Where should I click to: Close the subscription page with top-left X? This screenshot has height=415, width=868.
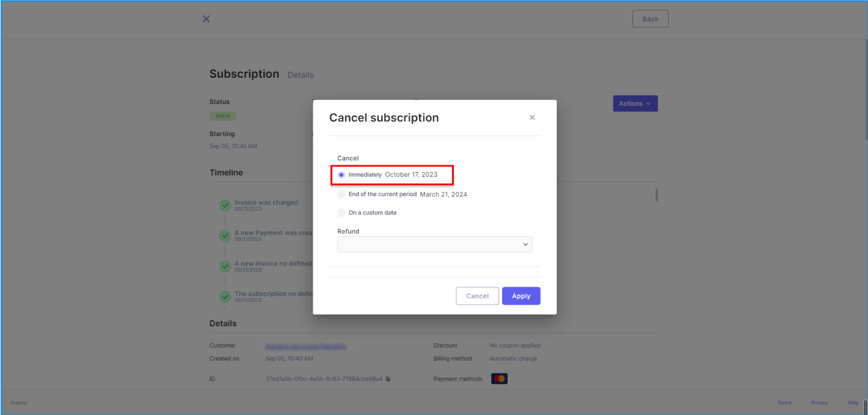[206, 19]
